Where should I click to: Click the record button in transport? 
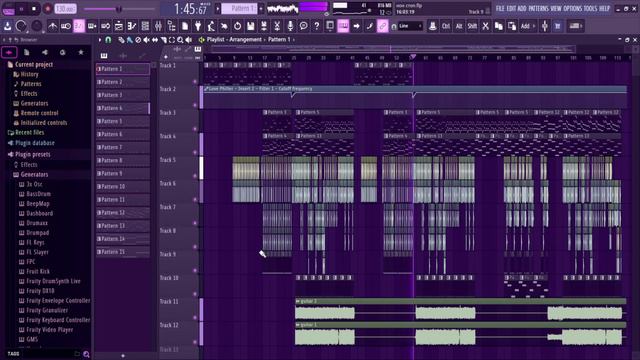(48, 9)
